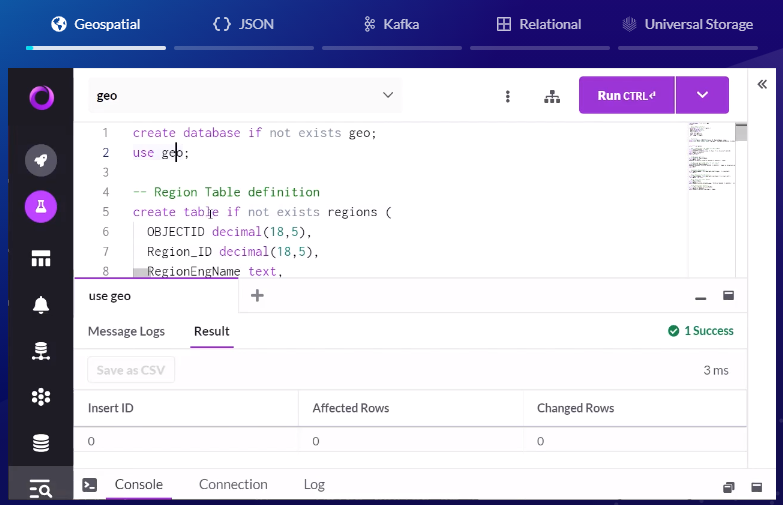Select the flask lab sidebar icon
This screenshot has width=783, height=505.
pyautogui.click(x=41, y=206)
